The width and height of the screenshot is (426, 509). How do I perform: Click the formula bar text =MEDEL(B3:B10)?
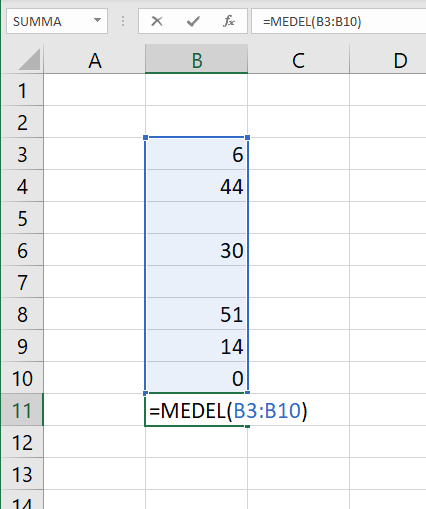click(312, 22)
